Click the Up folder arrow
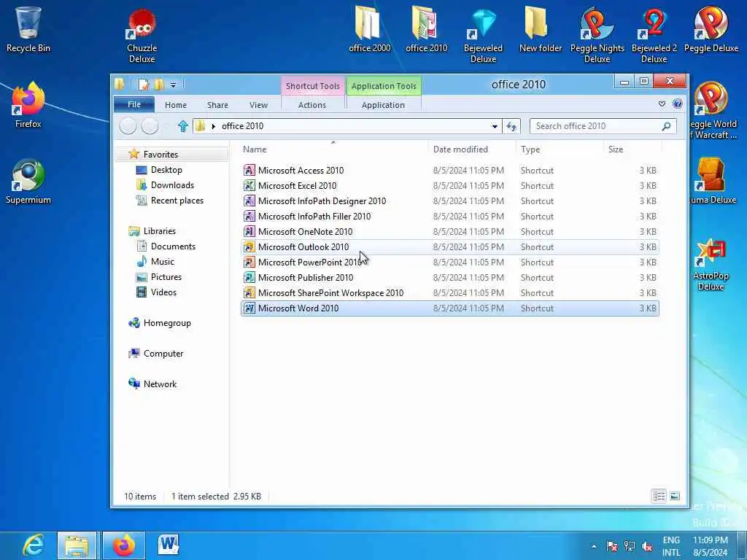This screenshot has height=560, width=747. click(x=182, y=126)
